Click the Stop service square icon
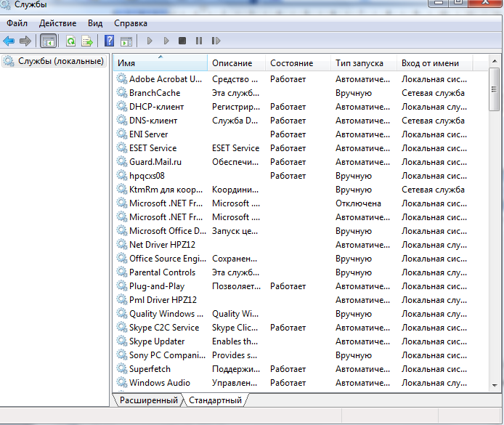This screenshot has width=504, height=425. (182, 41)
